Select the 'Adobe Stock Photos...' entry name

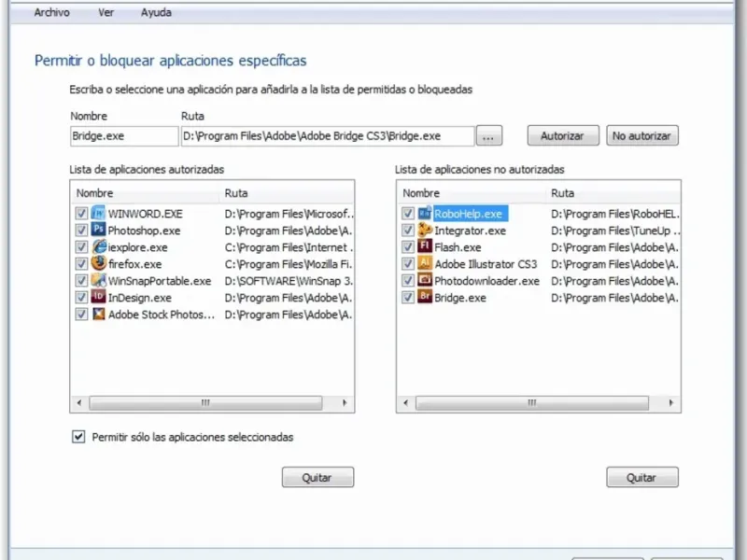coord(162,315)
